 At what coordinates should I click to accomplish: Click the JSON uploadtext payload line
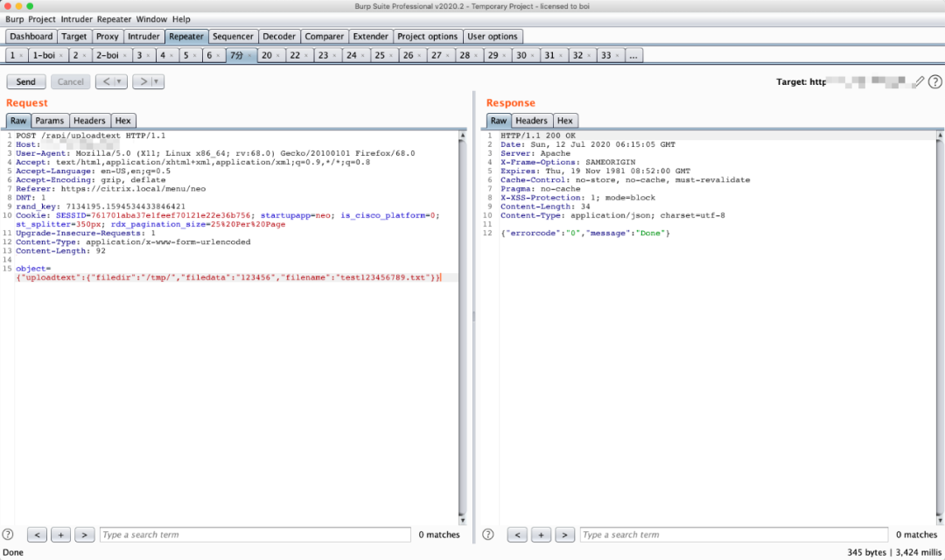(x=228, y=277)
